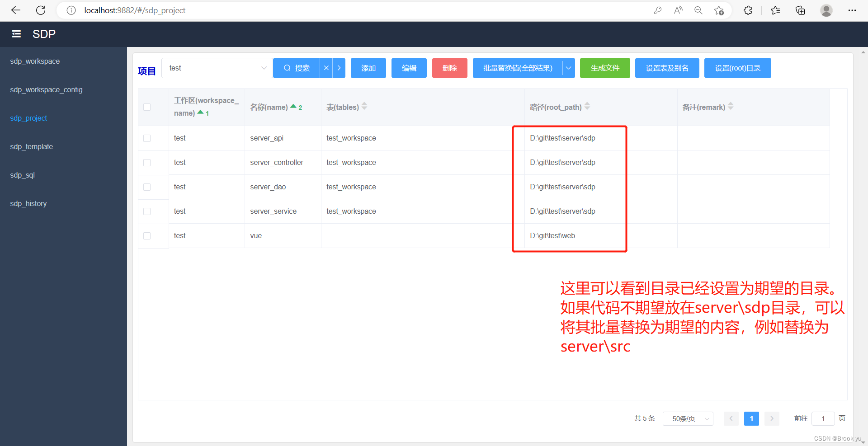
Task: Clear search with the X button
Action: (x=326, y=68)
